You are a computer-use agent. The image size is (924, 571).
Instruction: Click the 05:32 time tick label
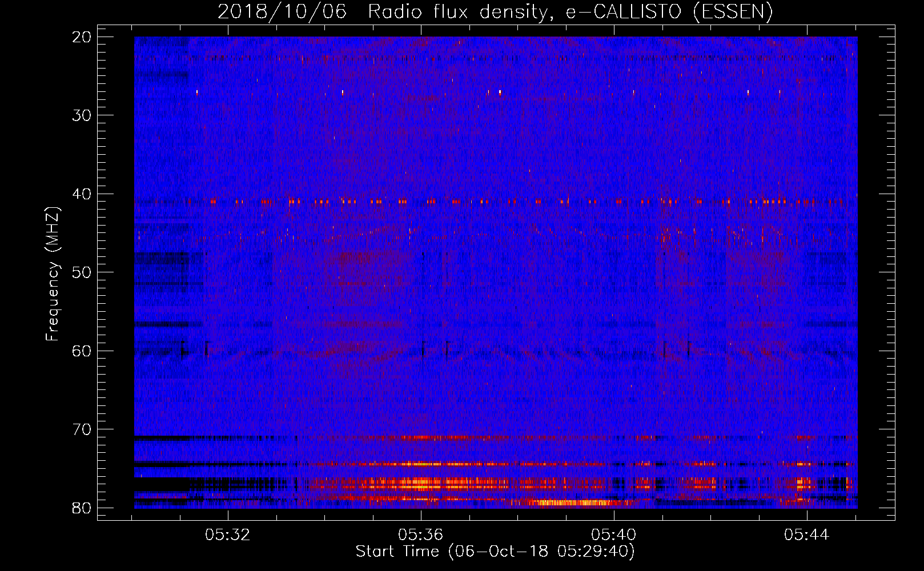coord(228,535)
